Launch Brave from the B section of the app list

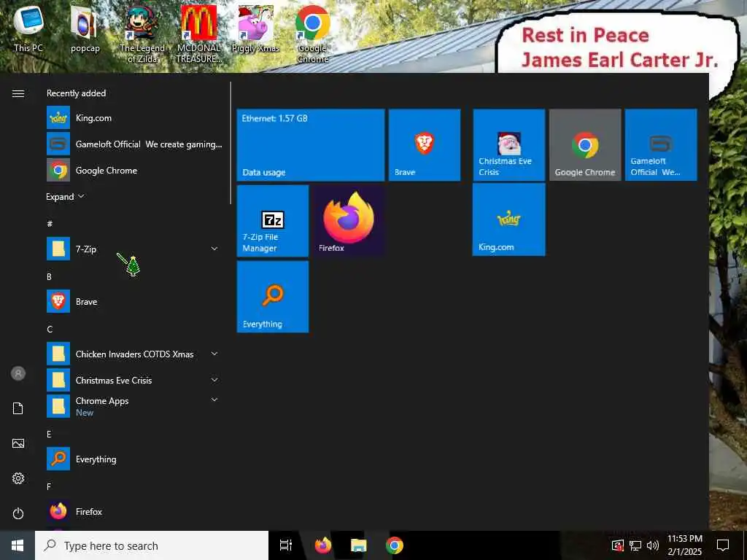133,301
